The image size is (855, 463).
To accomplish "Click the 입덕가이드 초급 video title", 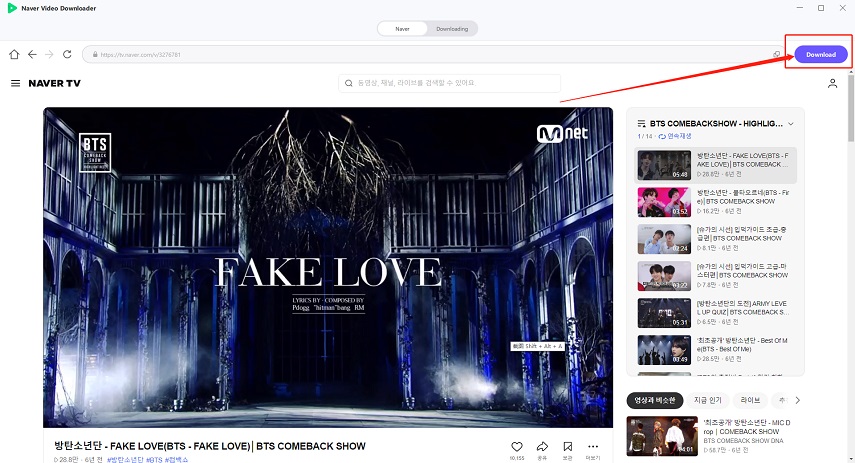I will tap(742, 234).
